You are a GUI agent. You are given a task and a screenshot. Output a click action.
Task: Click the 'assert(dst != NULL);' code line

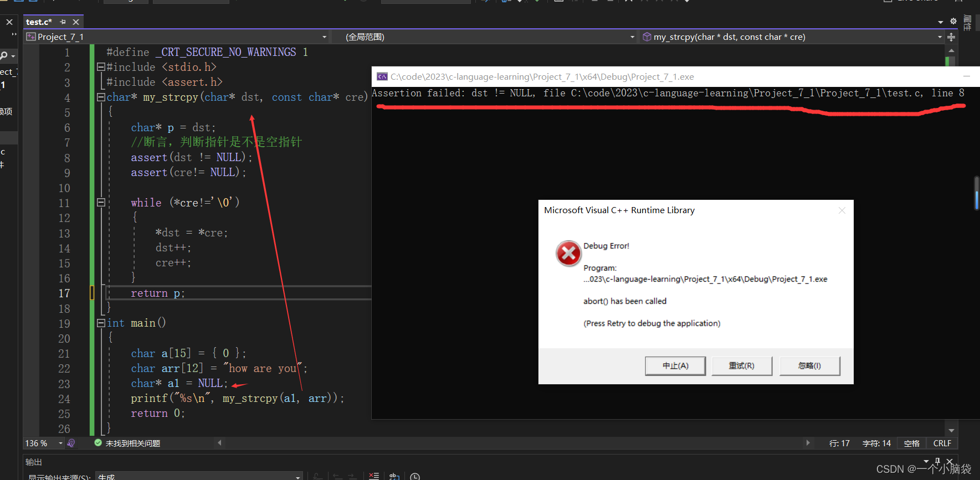(x=191, y=157)
